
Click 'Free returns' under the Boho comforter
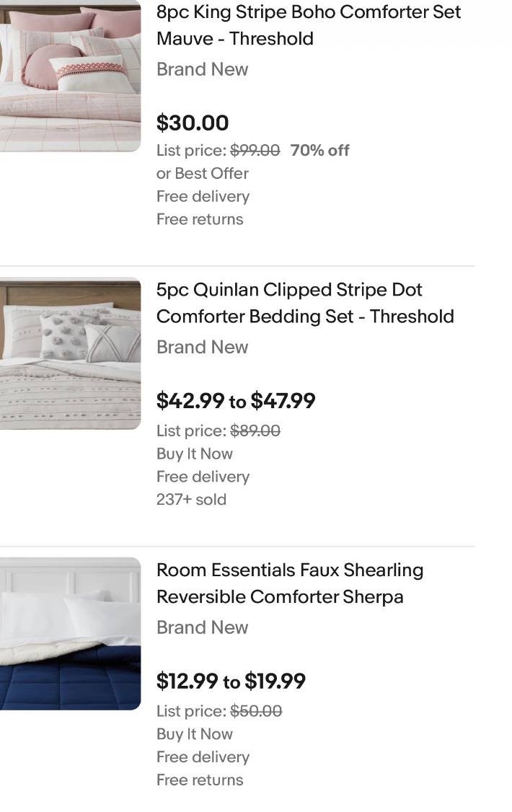tap(200, 219)
